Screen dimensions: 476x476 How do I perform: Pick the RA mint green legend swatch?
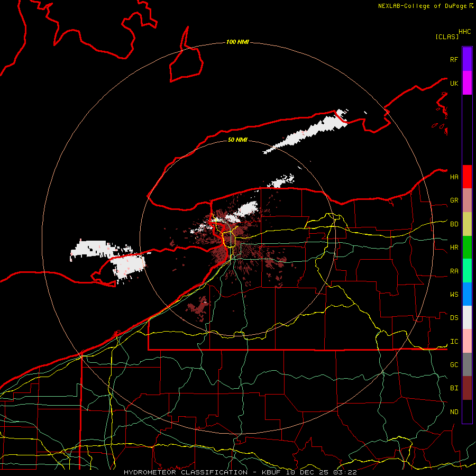[467, 270]
